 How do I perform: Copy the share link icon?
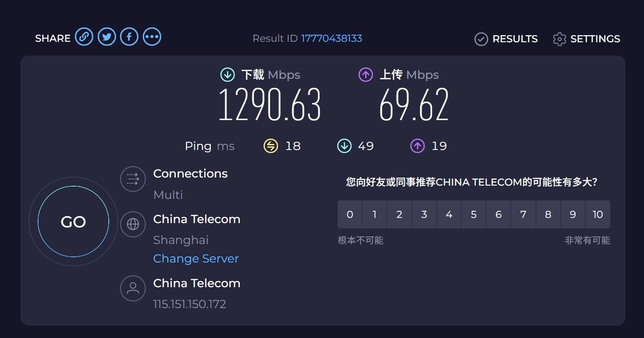(84, 37)
